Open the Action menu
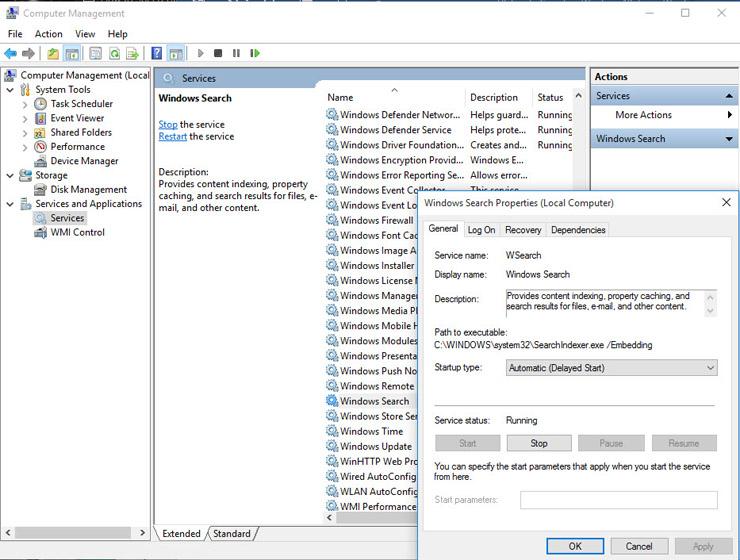 [48, 34]
